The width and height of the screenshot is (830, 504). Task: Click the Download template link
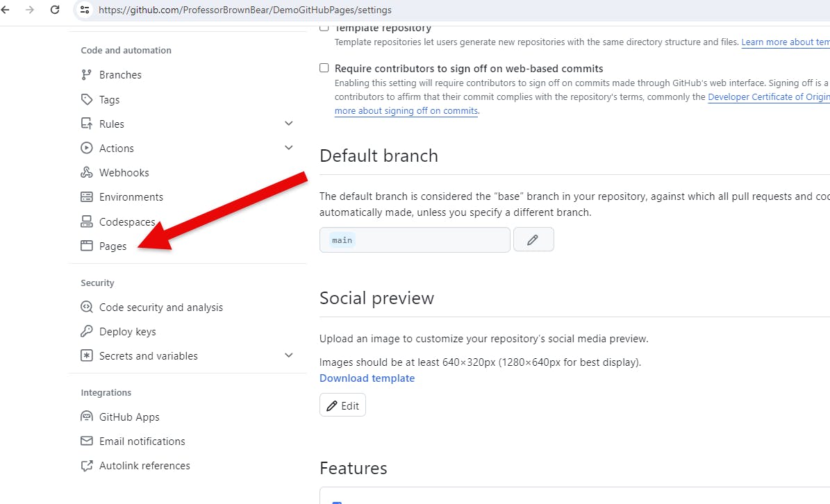(367, 378)
